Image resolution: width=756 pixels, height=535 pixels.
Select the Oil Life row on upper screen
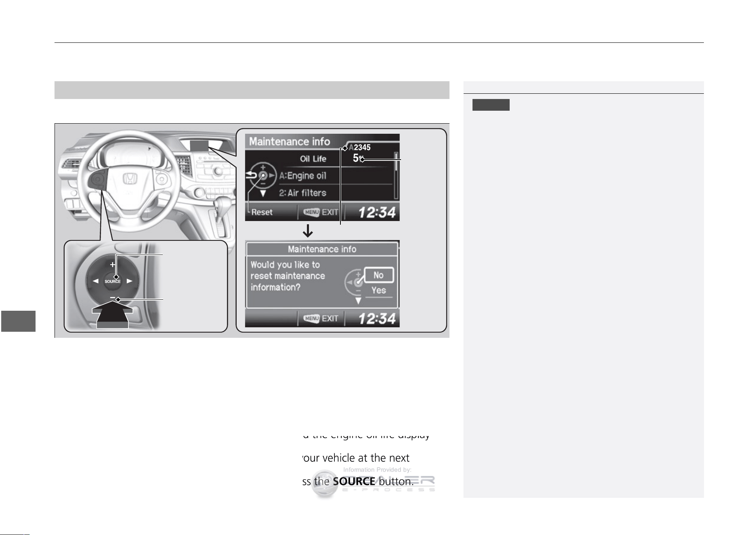point(335,159)
